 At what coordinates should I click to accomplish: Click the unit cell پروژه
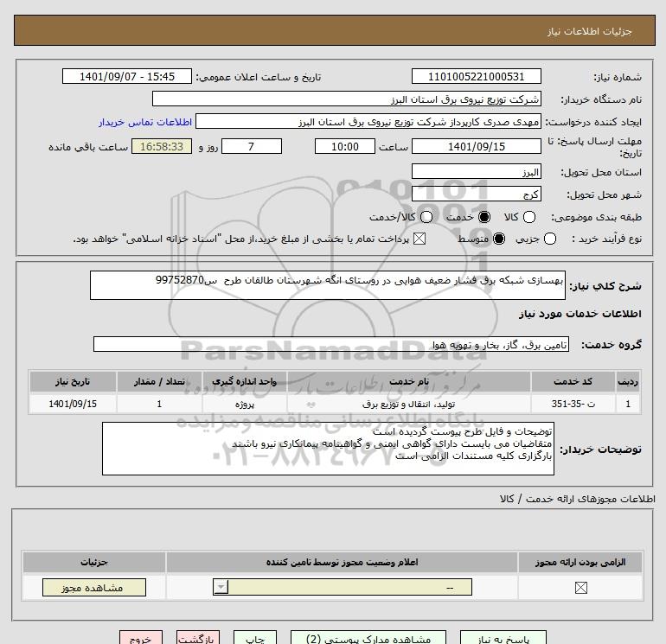tap(244, 404)
